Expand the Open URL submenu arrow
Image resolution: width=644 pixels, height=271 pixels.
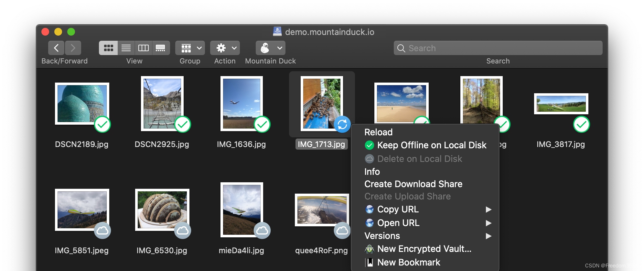click(x=488, y=223)
